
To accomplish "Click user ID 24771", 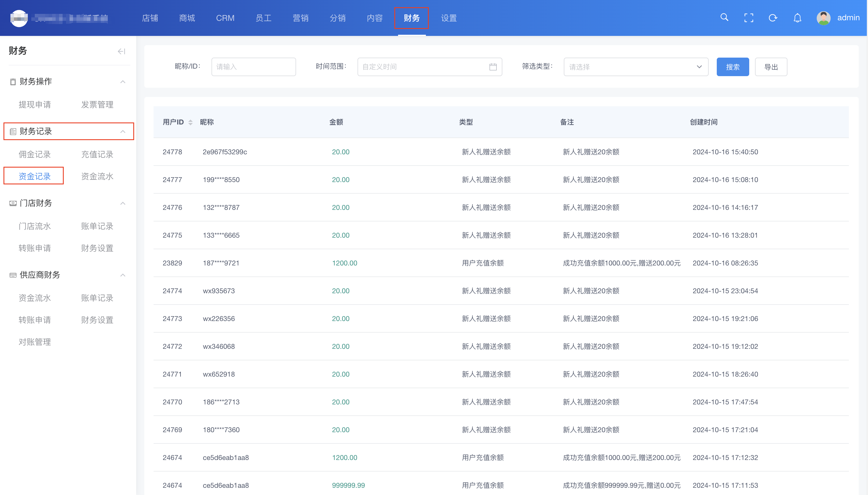I will pyautogui.click(x=172, y=374).
